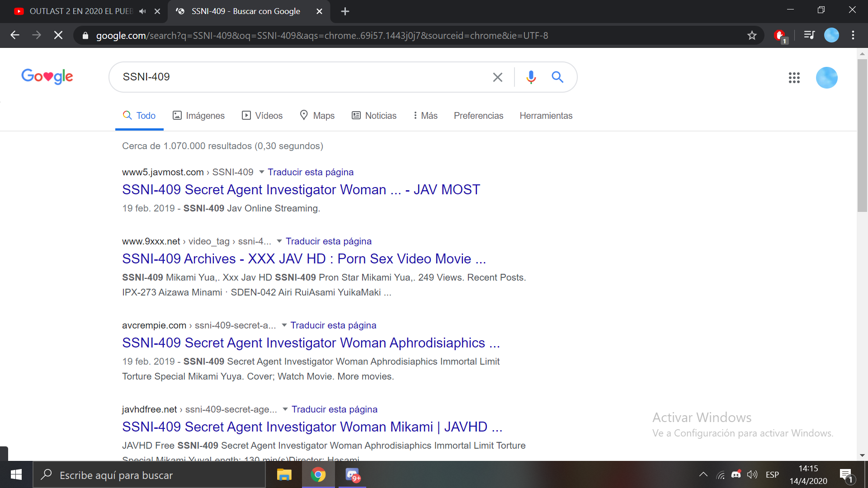Image resolution: width=868 pixels, height=488 pixels.
Task: Mute the OUTLAST 2 tab audio icon
Action: click(x=142, y=11)
